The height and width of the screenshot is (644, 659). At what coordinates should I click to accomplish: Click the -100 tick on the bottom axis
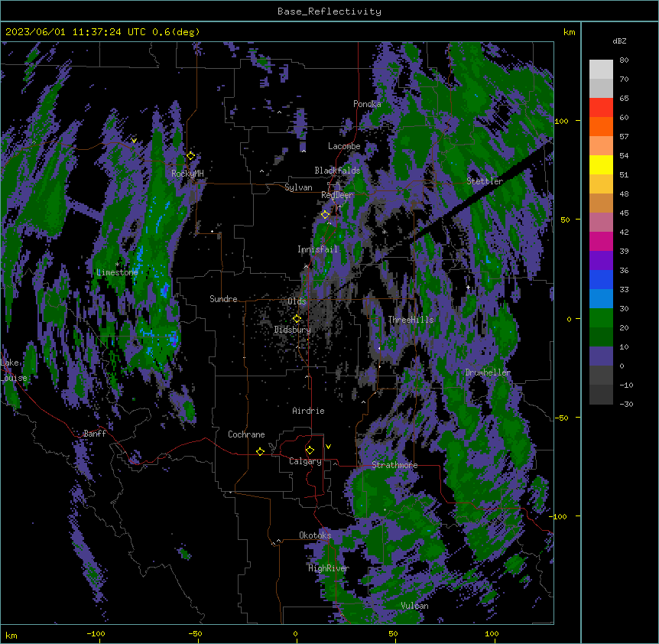[96, 633]
